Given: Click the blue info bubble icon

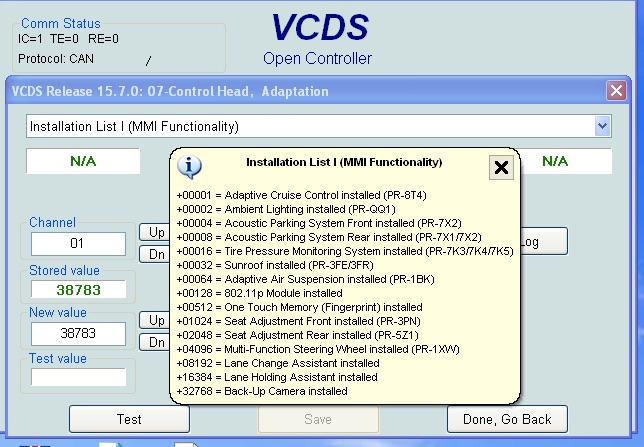Looking at the screenshot, I should click(189, 167).
